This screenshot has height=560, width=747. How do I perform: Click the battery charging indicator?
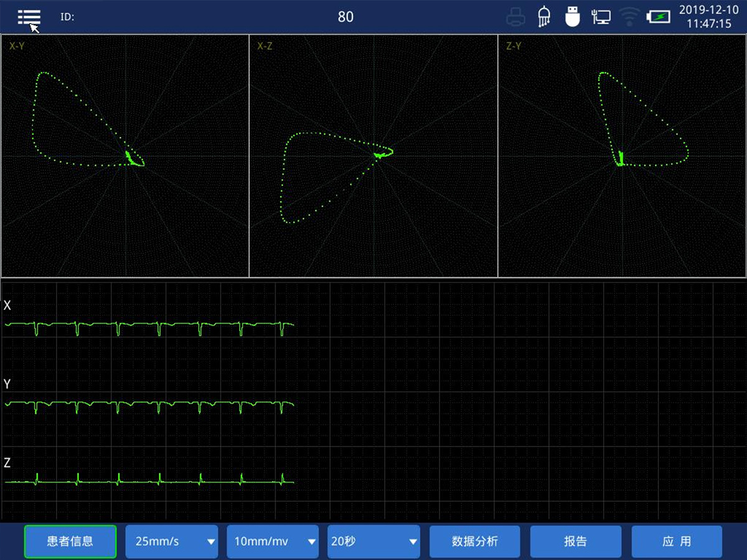pyautogui.click(x=658, y=17)
